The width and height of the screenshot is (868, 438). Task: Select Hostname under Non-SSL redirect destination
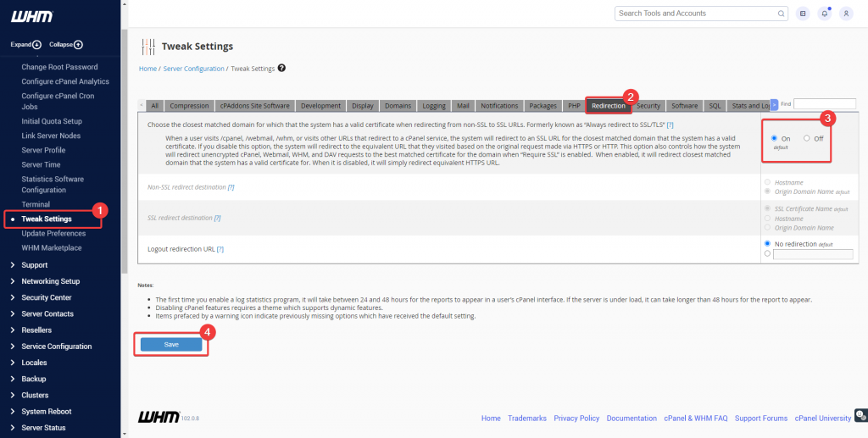click(x=767, y=182)
